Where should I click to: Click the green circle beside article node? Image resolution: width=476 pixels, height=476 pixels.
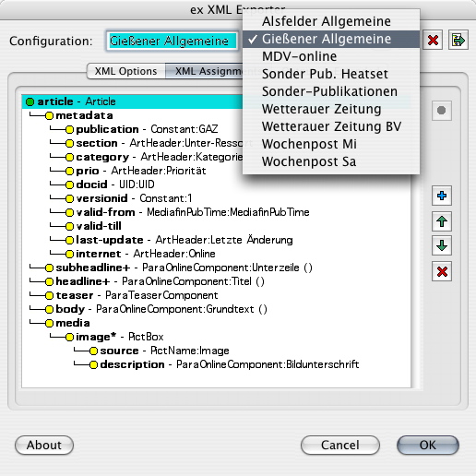(30, 101)
